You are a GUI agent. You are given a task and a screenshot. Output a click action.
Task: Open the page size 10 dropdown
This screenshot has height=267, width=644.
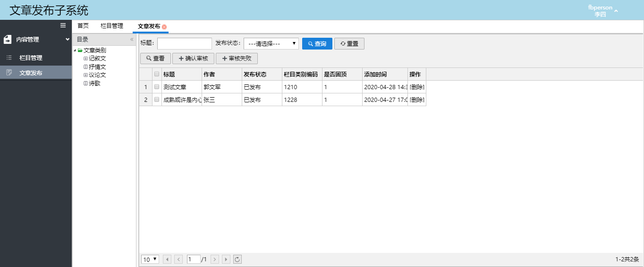(x=150, y=259)
